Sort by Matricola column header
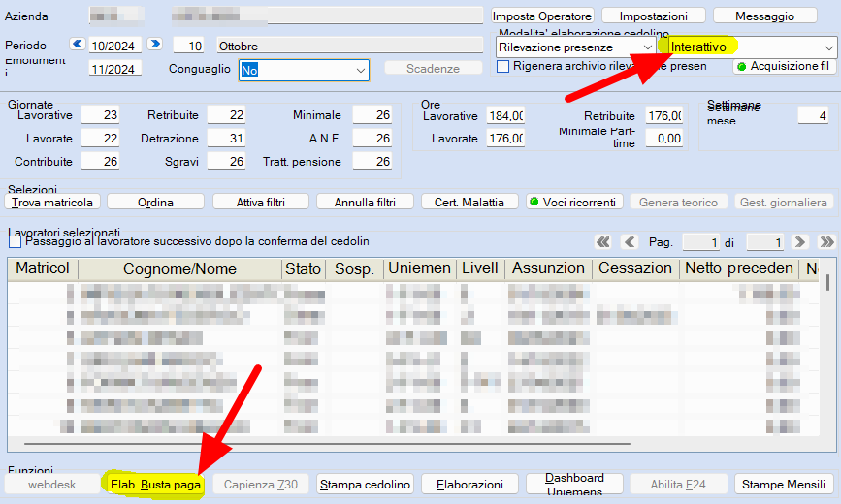Viewport: 841px width, 504px height. (x=43, y=268)
